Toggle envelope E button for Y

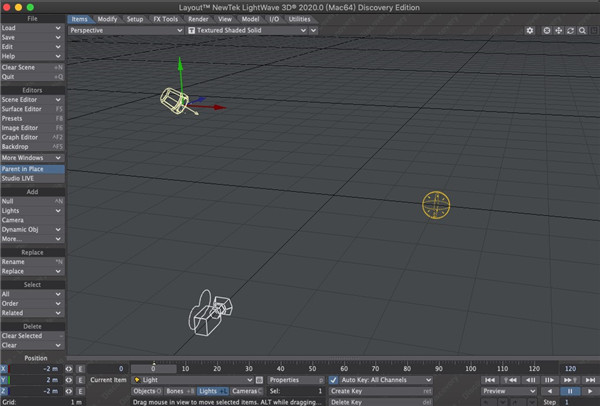80,380
